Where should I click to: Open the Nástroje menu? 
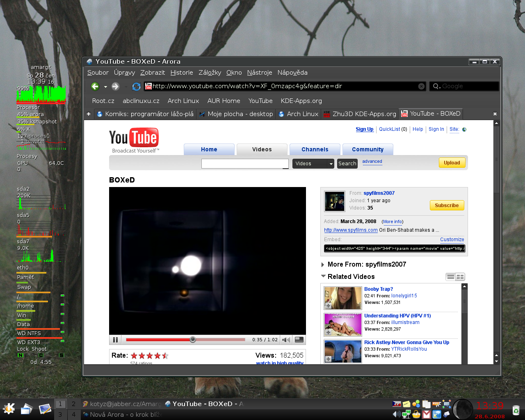coord(260,73)
